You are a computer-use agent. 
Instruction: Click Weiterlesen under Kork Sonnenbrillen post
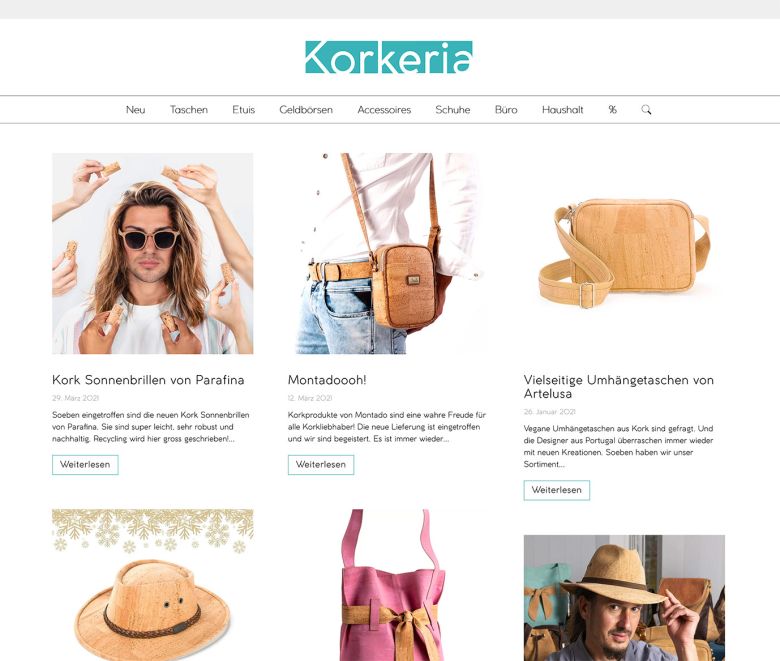tap(85, 465)
